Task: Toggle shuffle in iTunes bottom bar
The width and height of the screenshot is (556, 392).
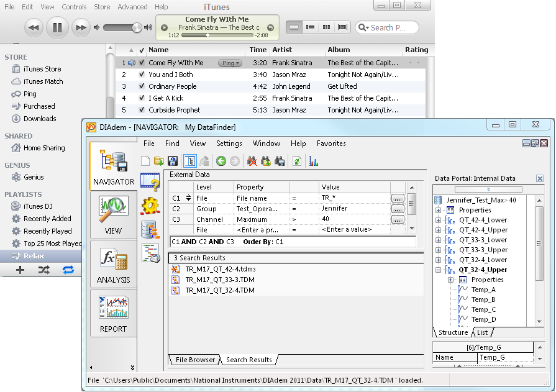Action: click(x=43, y=270)
